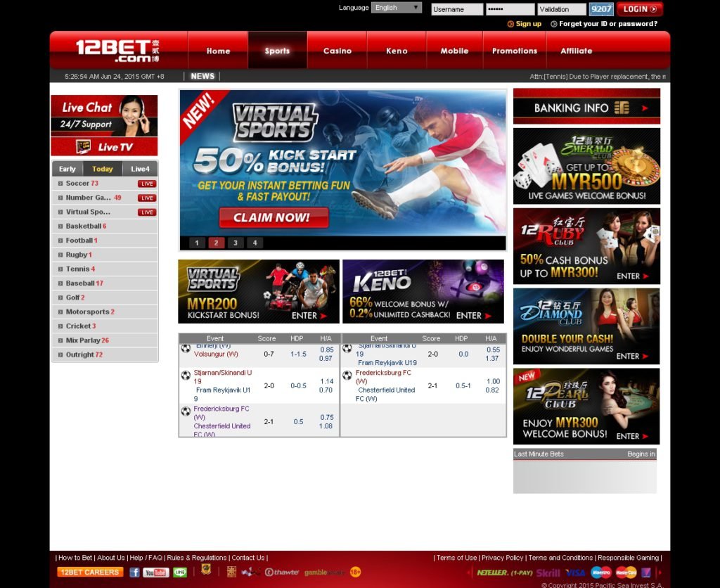Click the crest shield icon in the footer
Viewport: 720px width, 588px height.
click(x=206, y=570)
